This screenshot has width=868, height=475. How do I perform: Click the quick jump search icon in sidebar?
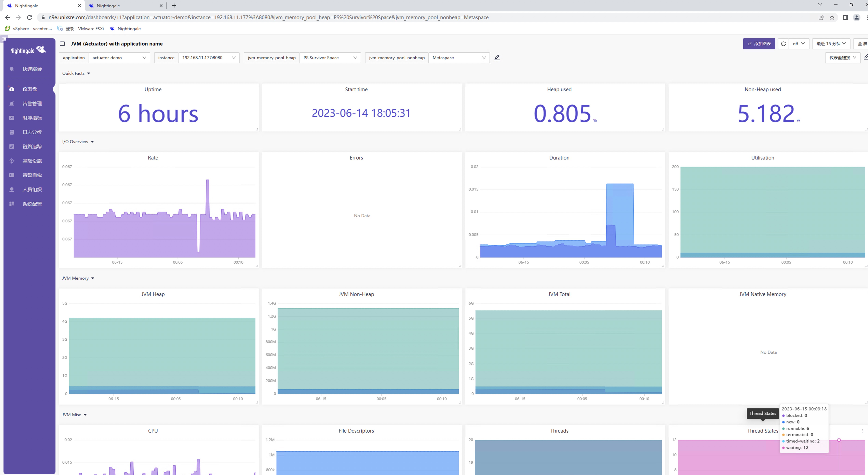12,69
